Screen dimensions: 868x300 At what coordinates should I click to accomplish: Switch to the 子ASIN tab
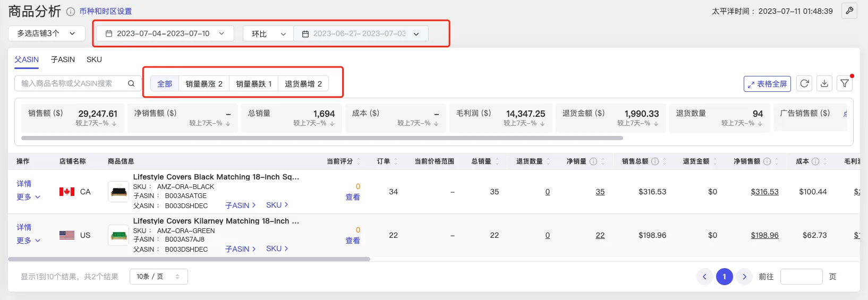pos(63,59)
